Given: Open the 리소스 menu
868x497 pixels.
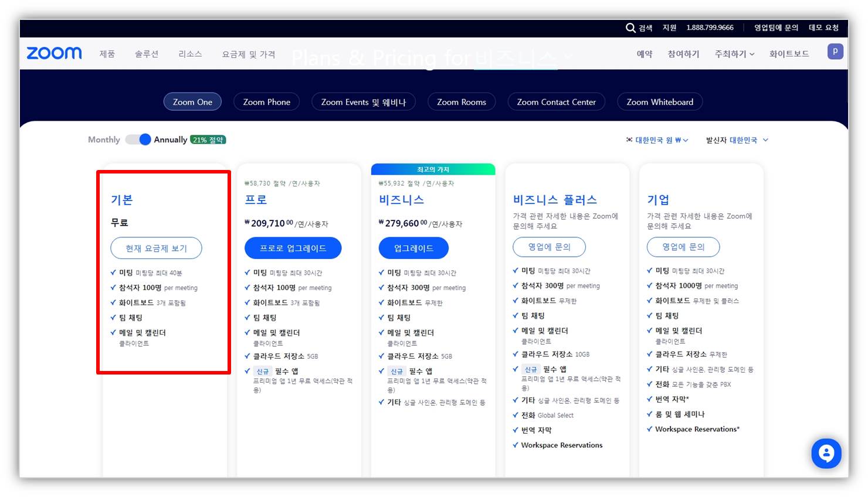Looking at the screenshot, I should tap(190, 54).
